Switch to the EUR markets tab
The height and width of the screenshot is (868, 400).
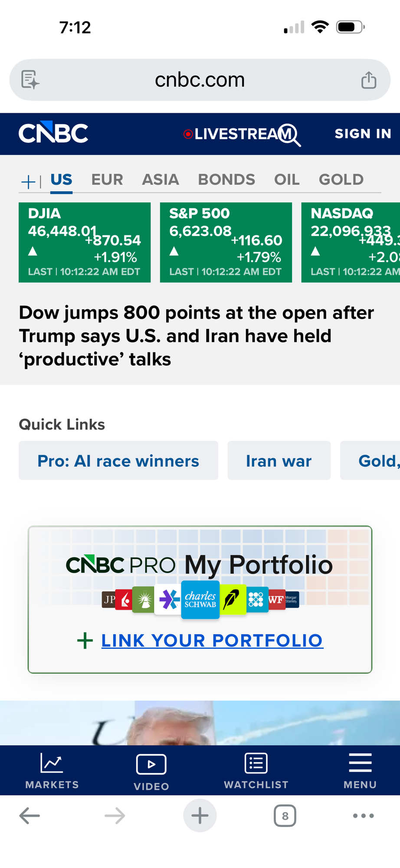107,180
